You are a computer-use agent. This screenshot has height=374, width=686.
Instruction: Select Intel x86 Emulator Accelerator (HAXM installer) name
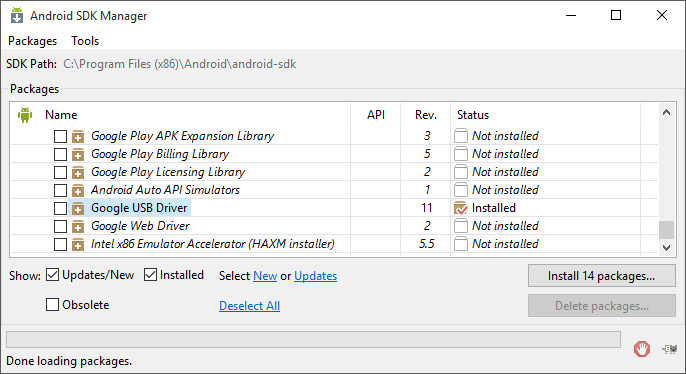click(x=213, y=244)
